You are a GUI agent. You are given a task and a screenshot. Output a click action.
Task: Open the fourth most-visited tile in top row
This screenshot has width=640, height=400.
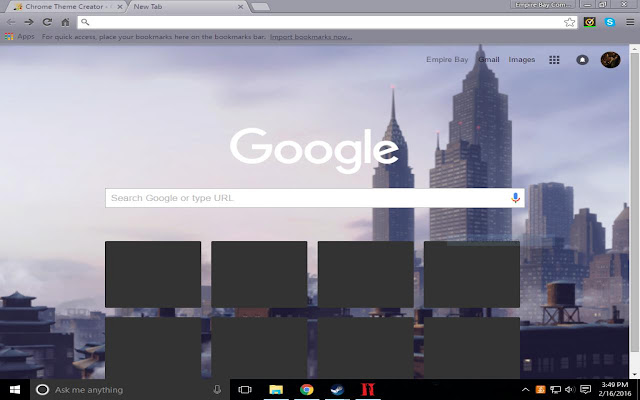pos(472,274)
